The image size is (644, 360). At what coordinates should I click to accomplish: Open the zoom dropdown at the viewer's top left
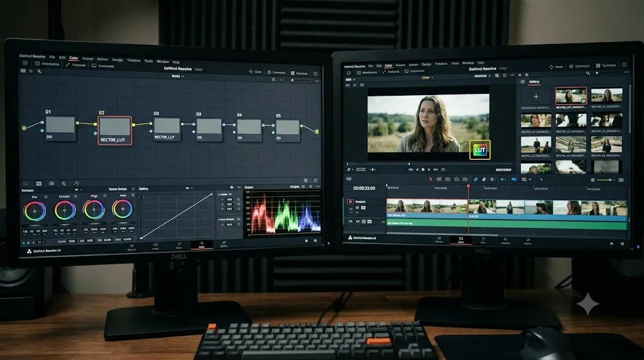coord(350,79)
